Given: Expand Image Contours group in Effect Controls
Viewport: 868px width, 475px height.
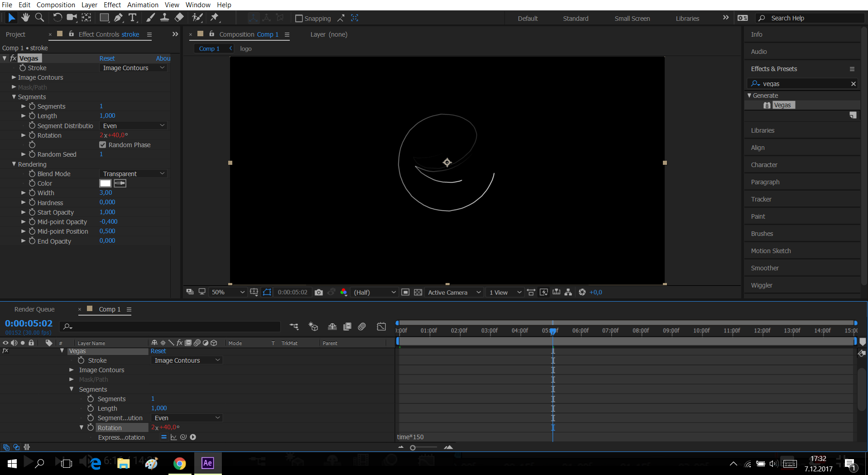Looking at the screenshot, I should pyautogui.click(x=14, y=77).
